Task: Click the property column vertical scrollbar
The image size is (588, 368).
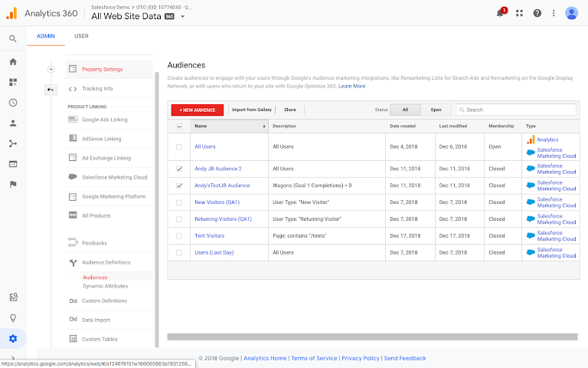Action: click(157, 209)
